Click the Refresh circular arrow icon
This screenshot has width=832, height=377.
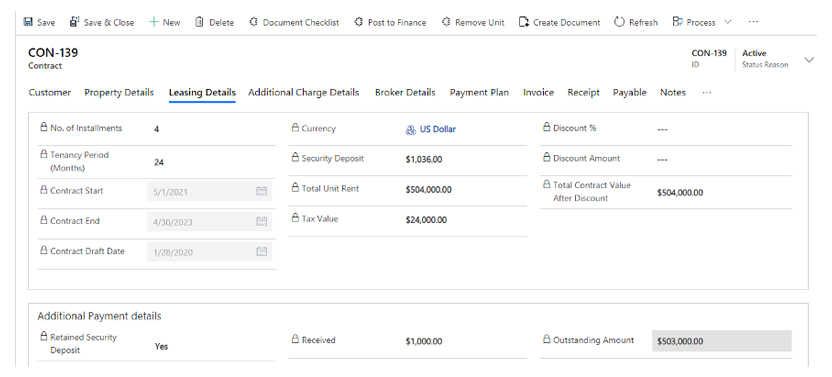tap(619, 22)
